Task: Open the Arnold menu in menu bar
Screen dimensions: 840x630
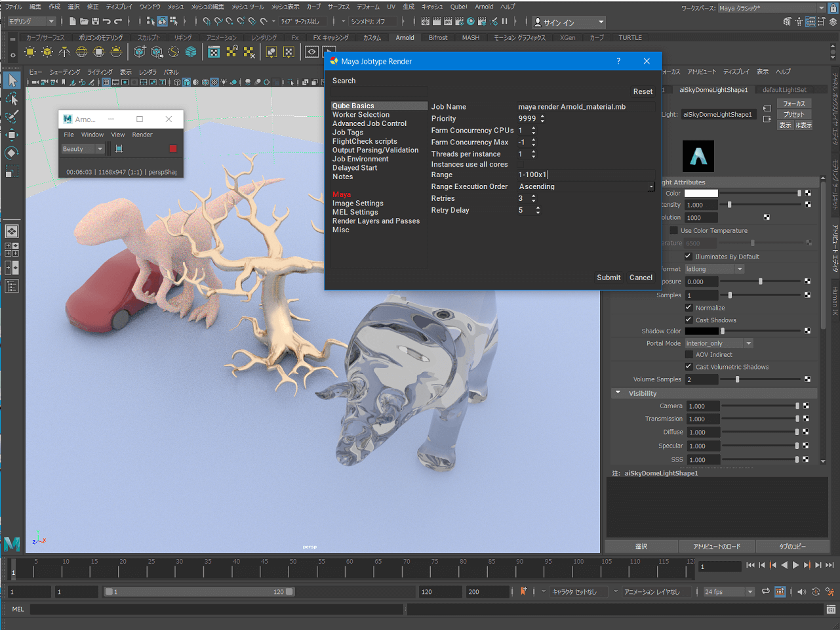Action: tap(484, 7)
